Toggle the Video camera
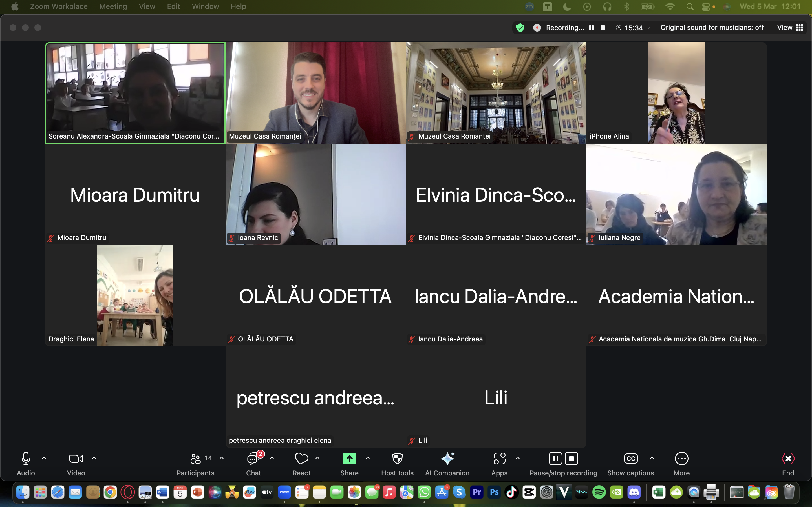The height and width of the screenshot is (507, 812). [x=76, y=458]
